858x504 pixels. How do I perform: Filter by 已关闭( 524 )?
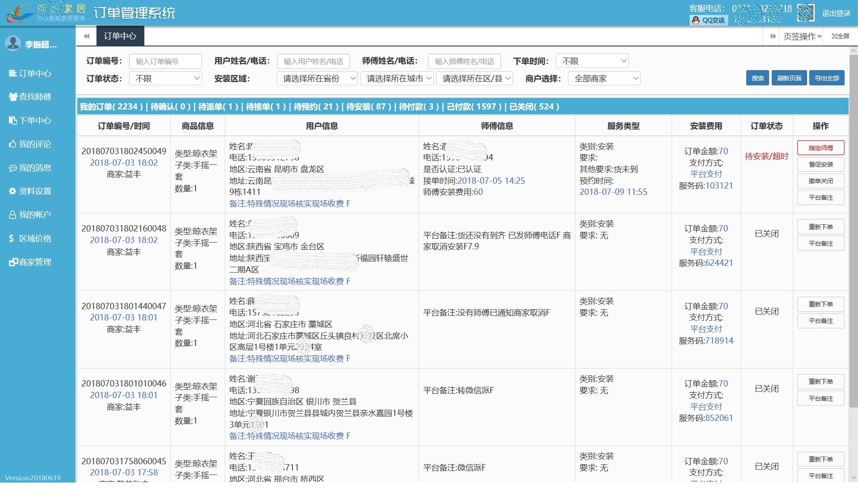click(534, 106)
